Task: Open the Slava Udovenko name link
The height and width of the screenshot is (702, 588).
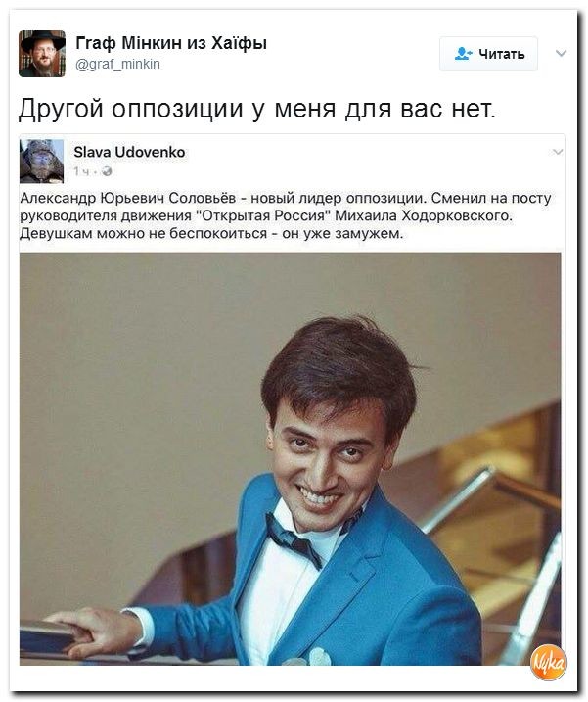Action: (129, 152)
